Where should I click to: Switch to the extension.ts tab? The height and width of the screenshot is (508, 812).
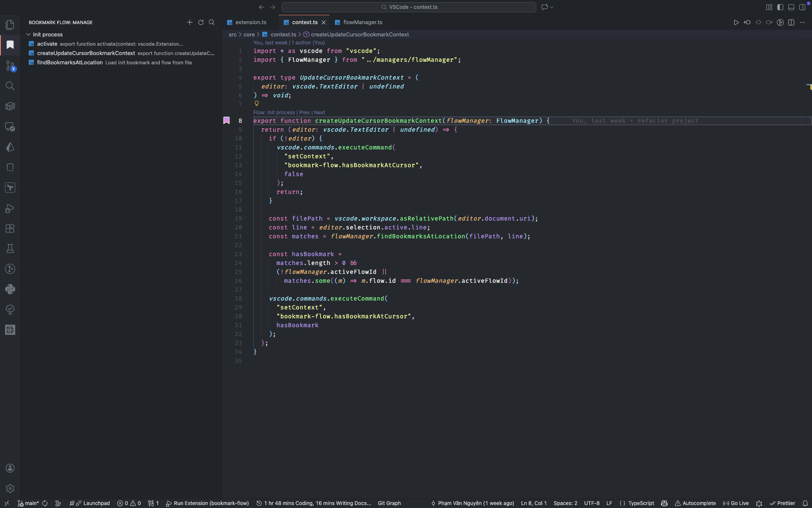click(x=250, y=22)
